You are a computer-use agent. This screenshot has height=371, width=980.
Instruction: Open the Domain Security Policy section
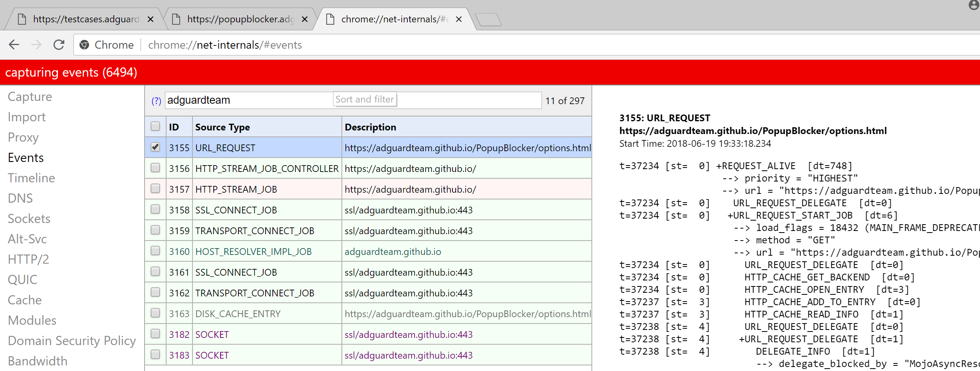[x=71, y=341]
